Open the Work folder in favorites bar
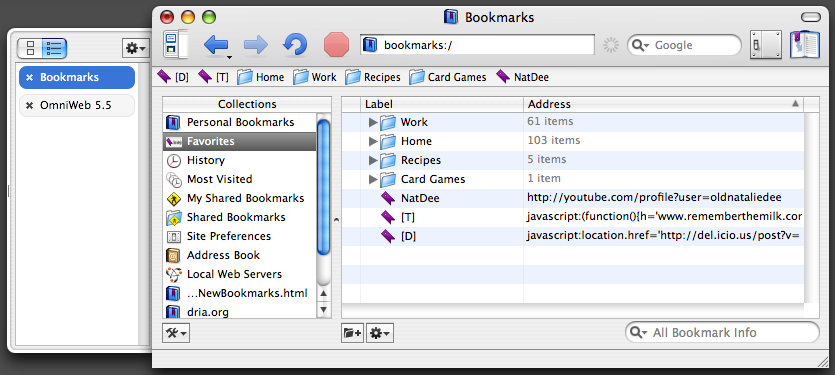 [315, 77]
